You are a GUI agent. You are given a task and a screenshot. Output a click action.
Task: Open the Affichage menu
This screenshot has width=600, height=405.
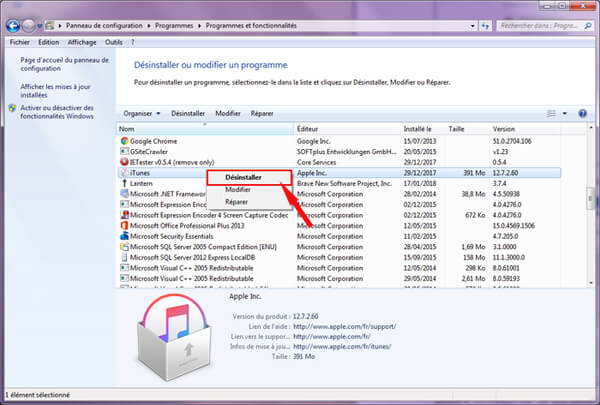point(83,43)
